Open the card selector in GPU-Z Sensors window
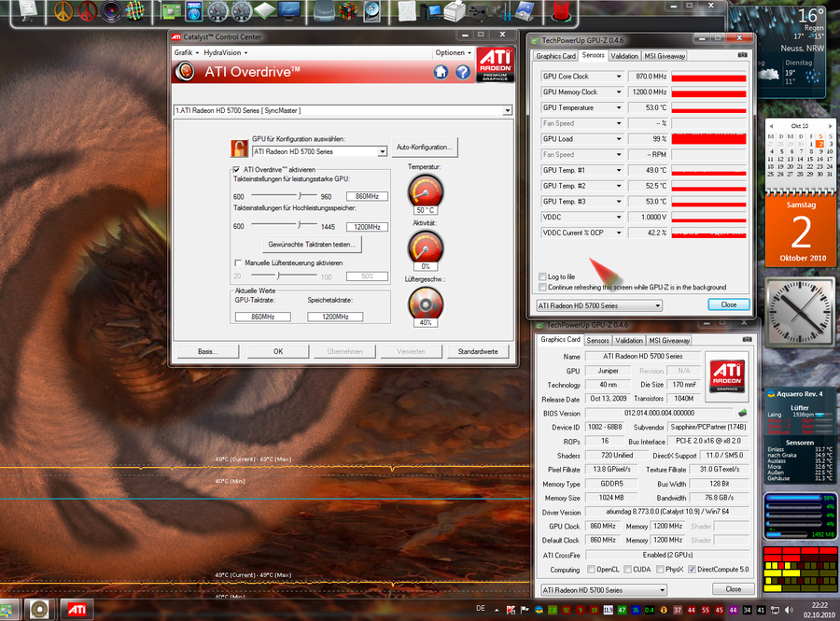Viewport: 840px width, 621px height. (x=599, y=305)
